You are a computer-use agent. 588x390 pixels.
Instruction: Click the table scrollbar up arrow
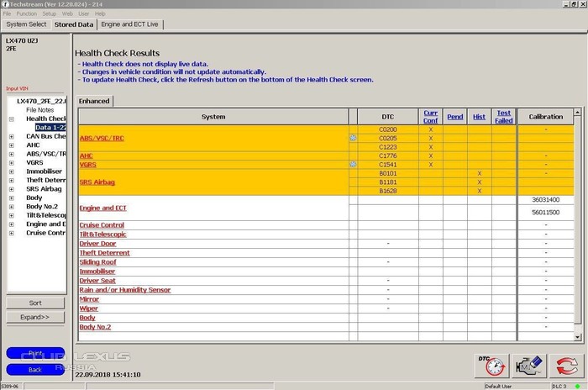coord(578,113)
